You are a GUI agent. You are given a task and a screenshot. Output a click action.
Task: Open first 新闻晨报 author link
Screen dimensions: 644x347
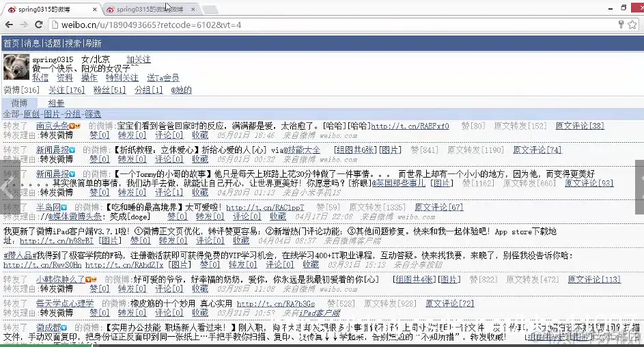point(52,150)
